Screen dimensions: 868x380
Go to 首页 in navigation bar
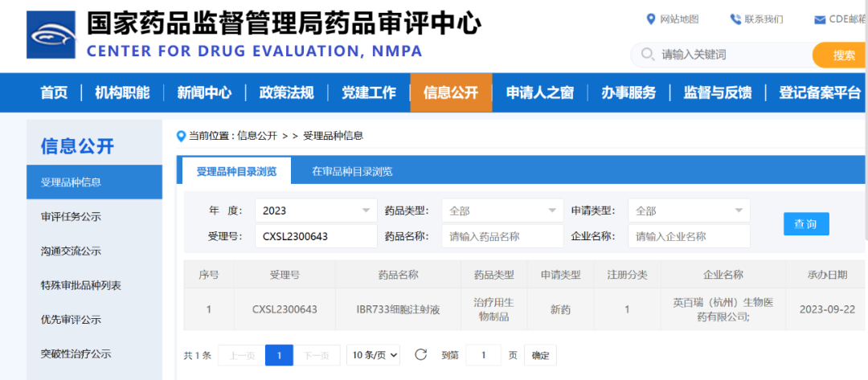(x=55, y=92)
